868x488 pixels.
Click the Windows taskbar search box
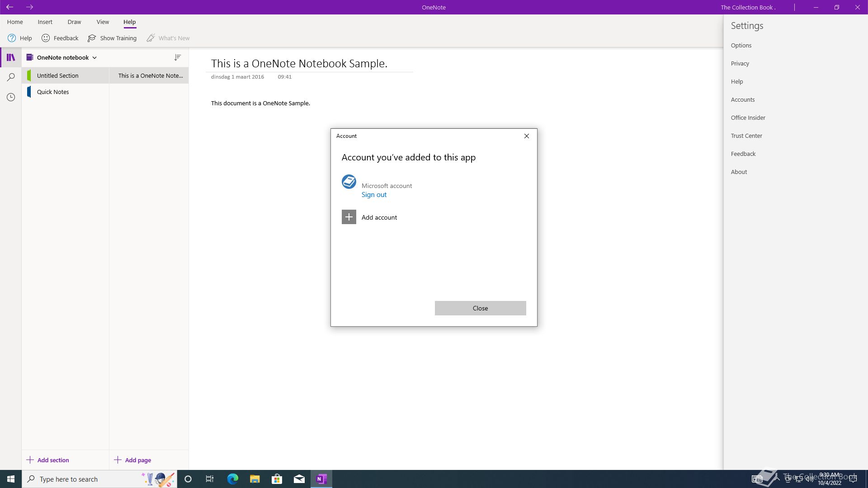pyautogui.click(x=99, y=479)
